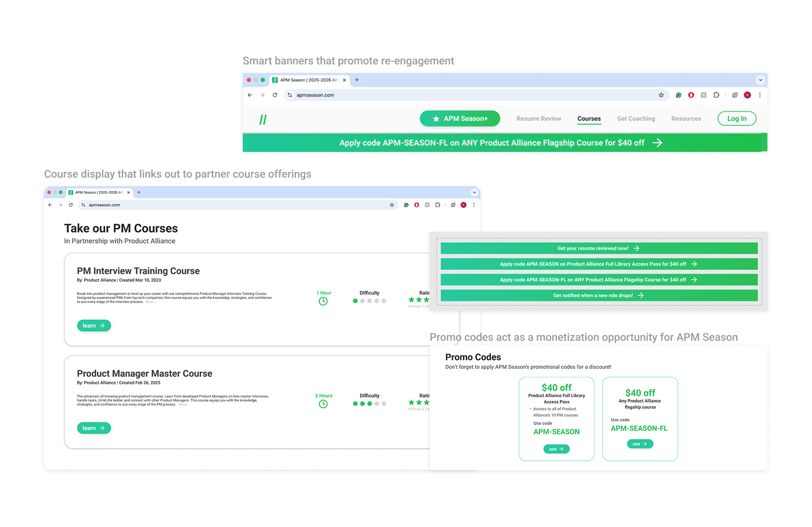Go back in the PM Courses browser window
This screenshot has height=527, width=812.
click(50, 205)
